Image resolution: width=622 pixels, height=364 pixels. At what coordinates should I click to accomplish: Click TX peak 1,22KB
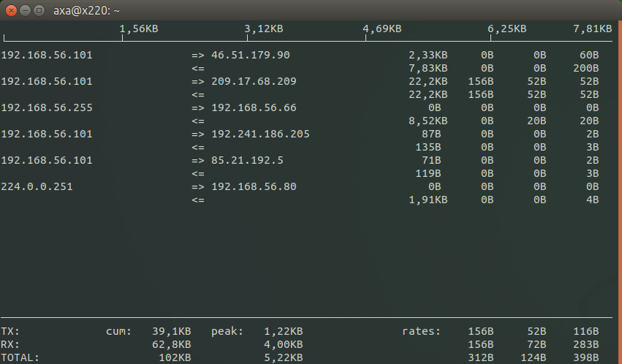pos(284,332)
